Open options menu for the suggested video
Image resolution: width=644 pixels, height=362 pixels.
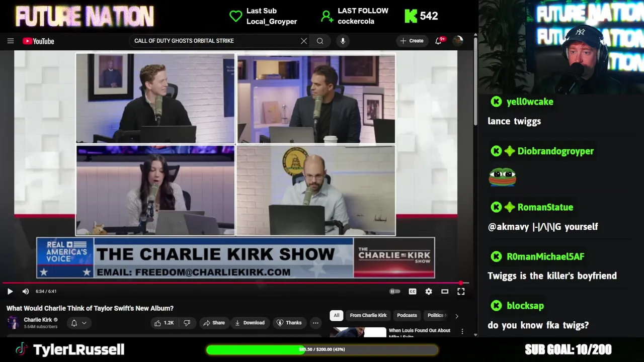tap(462, 332)
